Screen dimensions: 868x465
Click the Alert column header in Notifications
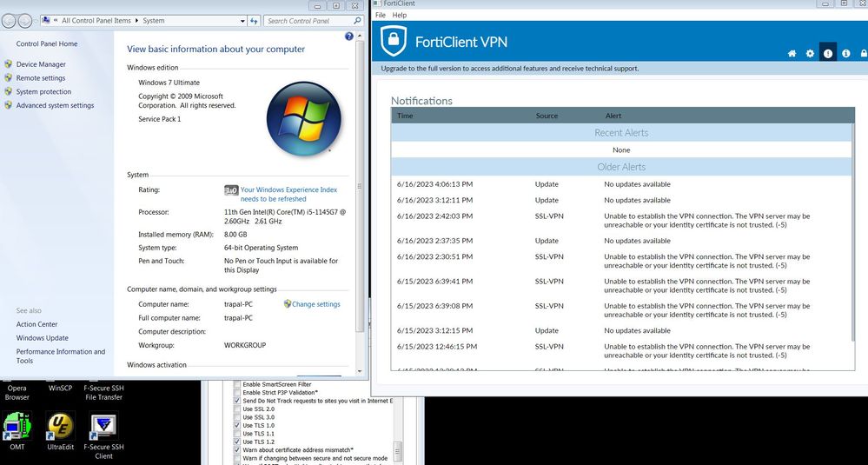coord(613,116)
